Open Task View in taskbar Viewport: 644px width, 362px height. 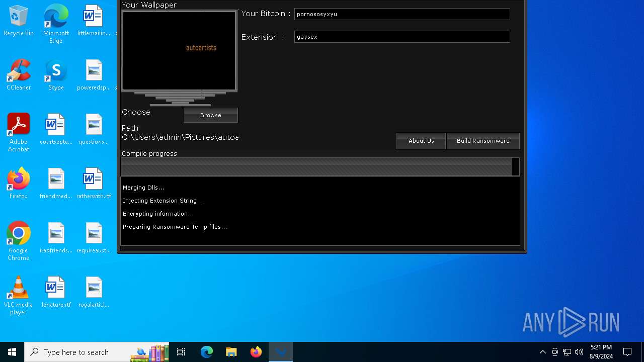(x=181, y=352)
